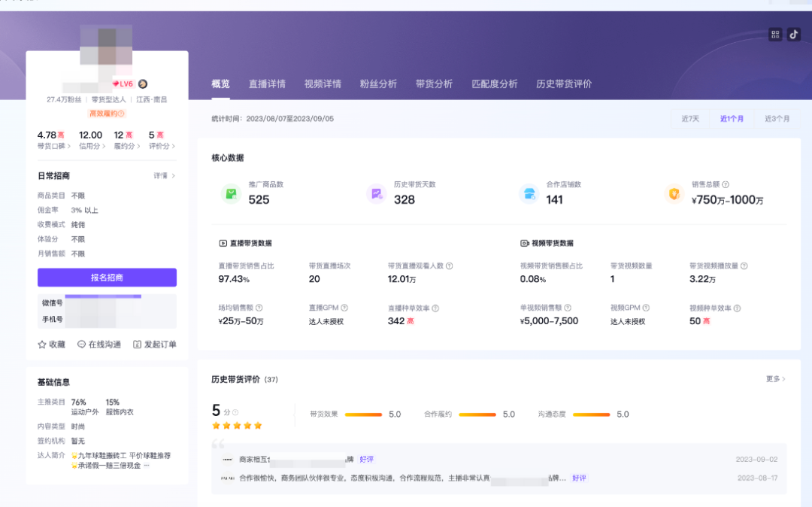
Task: Expand 更多 in 历史带货评价 section
Action: click(775, 379)
